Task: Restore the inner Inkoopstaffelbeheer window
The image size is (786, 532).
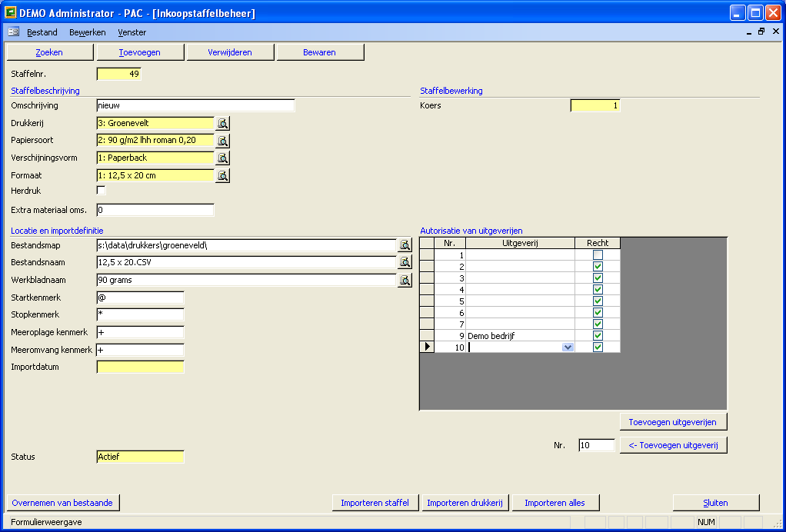Action: (x=761, y=32)
